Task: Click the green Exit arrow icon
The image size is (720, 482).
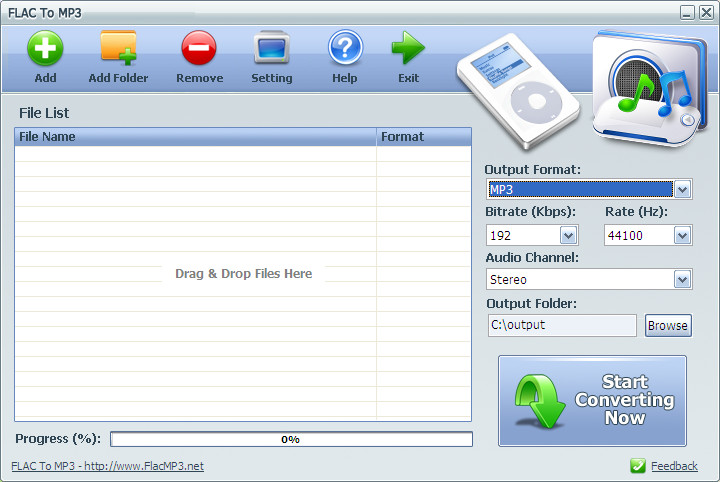Action: [408, 48]
